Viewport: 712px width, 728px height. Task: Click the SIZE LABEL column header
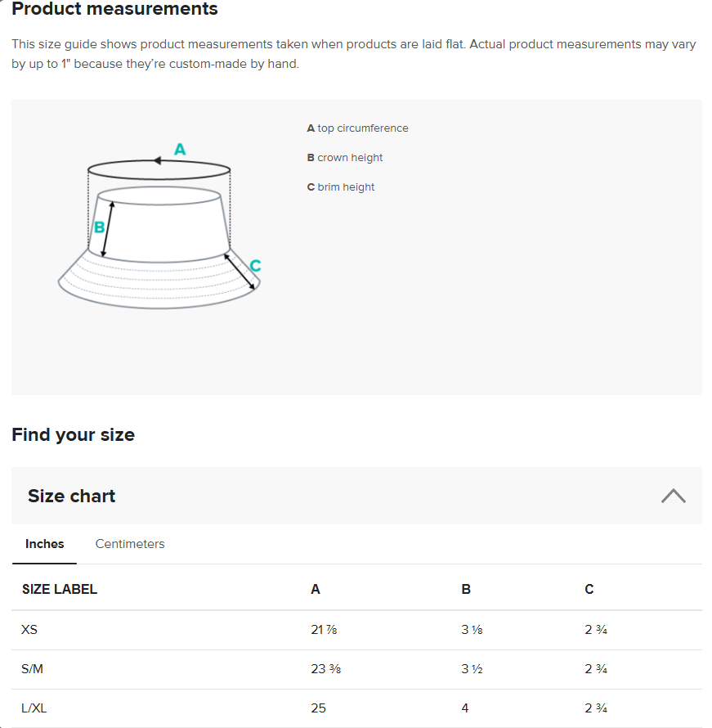coord(60,589)
